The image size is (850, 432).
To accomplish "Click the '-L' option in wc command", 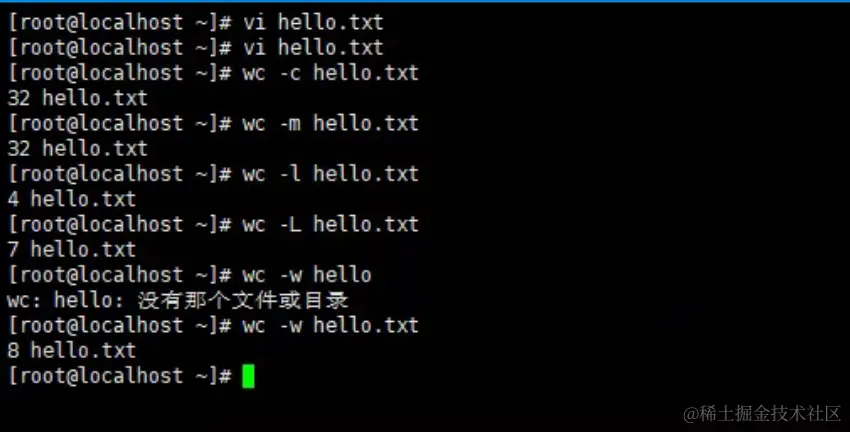I will [290, 224].
